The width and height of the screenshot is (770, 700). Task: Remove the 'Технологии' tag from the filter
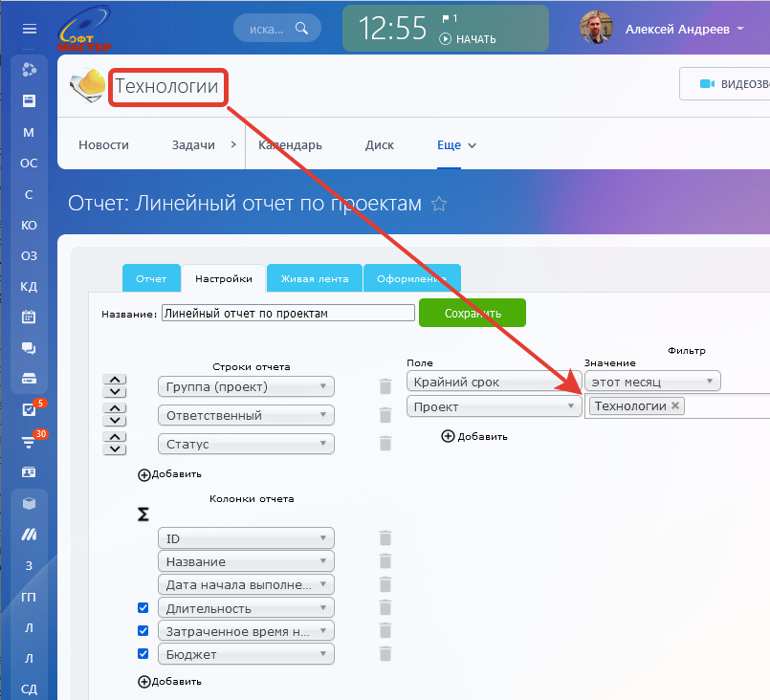click(x=675, y=406)
